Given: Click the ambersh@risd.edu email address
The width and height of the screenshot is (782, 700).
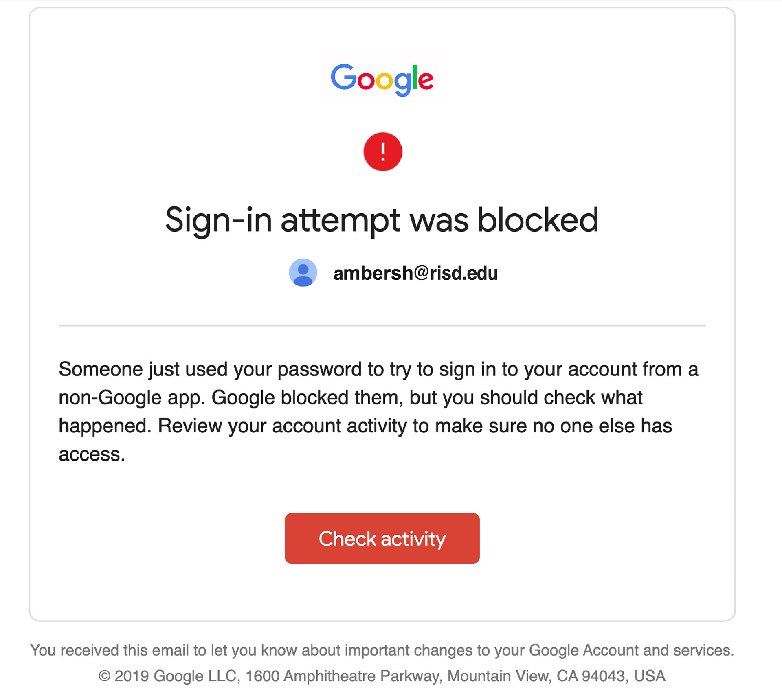Looking at the screenshot, I should (415, 273).
